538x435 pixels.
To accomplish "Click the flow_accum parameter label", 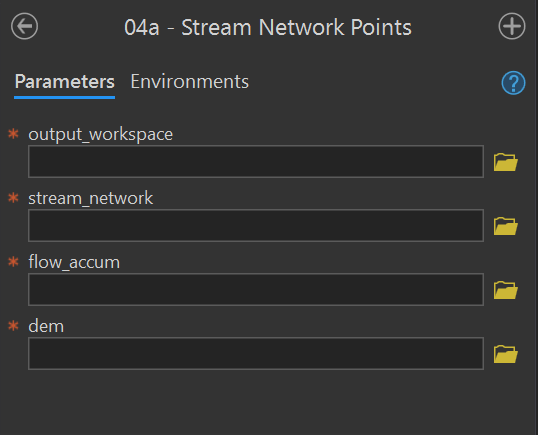I will 74,262.
